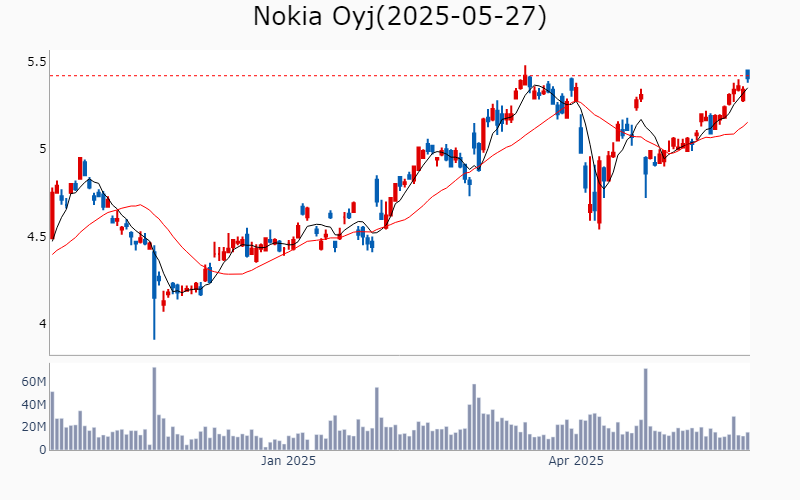The height and width of the screenshot is (500, 800).
Task: Click the peak candle above the dashed line in March
Action: pyautogui.click(x=524, y=76)
